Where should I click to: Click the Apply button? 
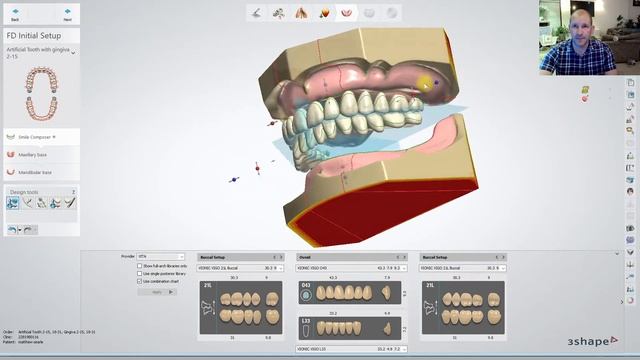[x=157, y=292]
